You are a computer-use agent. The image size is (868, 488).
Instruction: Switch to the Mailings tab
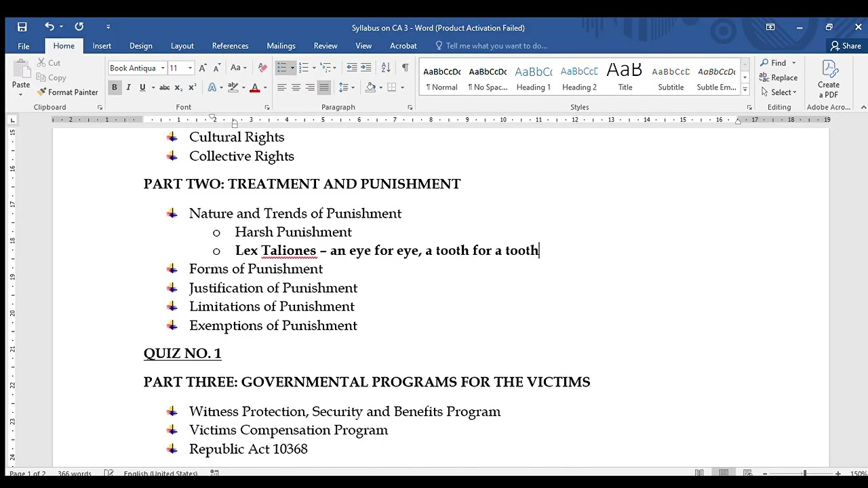(281, 46)
